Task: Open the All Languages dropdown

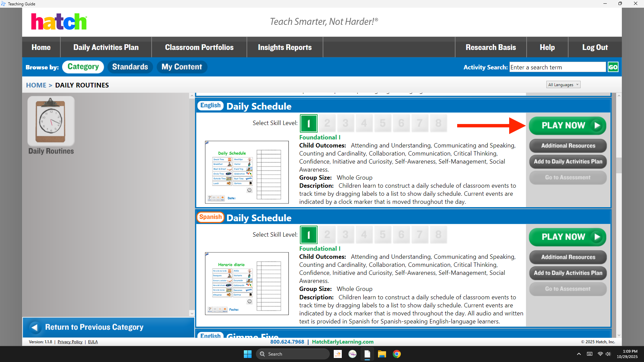Action: pyautogui.click(x=563, y=85)
